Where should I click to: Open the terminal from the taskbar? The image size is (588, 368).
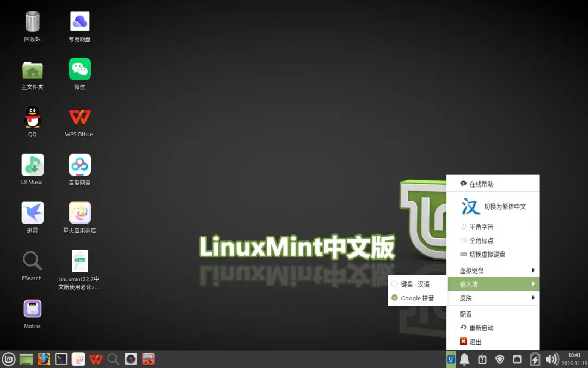(x=61, y=359)
